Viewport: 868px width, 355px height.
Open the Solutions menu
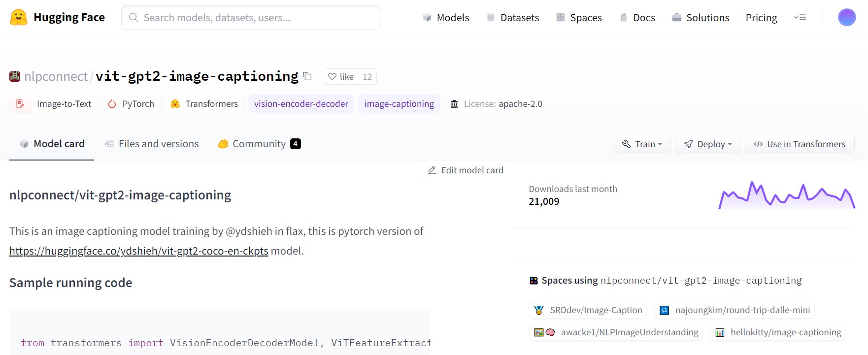coord(701,18)
